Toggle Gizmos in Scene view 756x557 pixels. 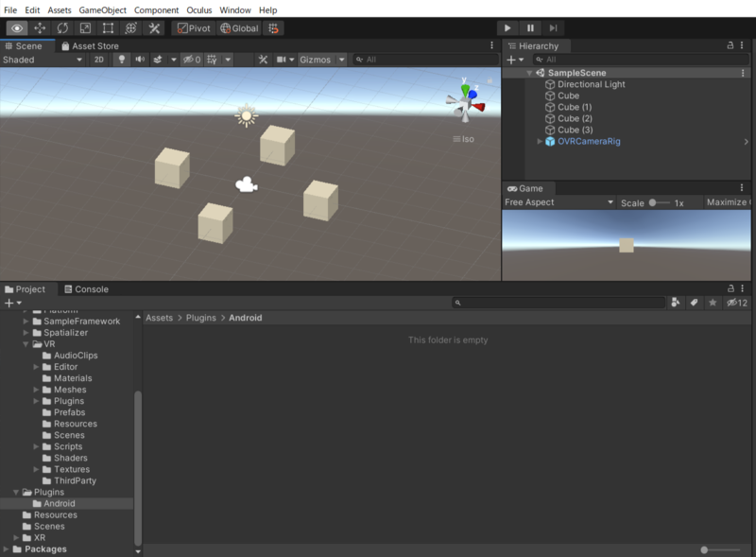(x=316, y=60)
